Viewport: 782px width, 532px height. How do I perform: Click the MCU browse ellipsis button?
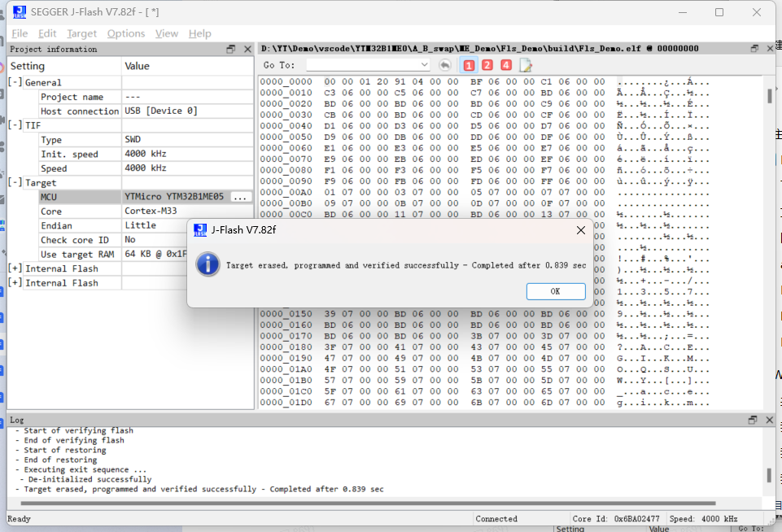point(240,197)
